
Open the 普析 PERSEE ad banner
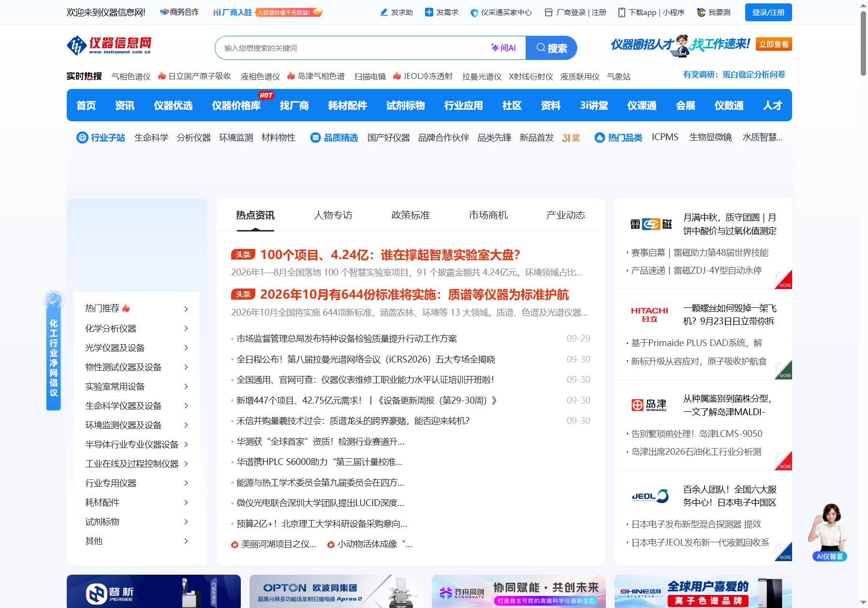pos(154,591)
